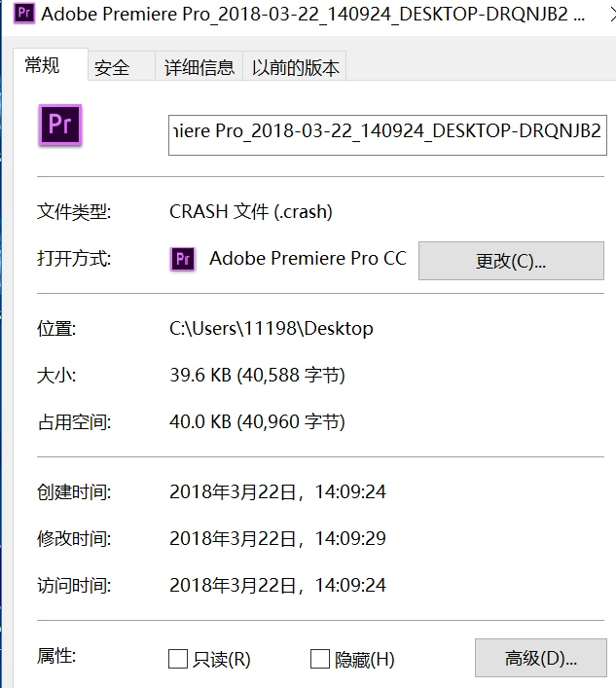616x688 pixels.
Task: Click the 更改(C)... button
Action: point(511,261)
